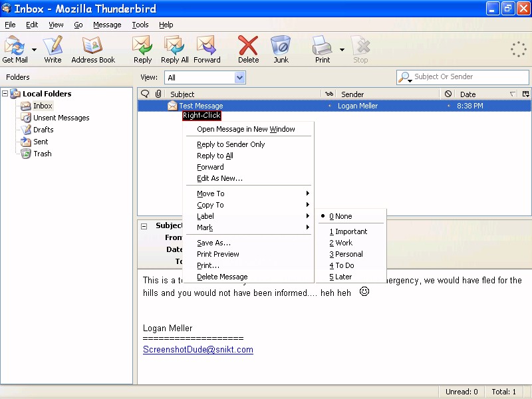
Task: Open the Help menu
Action: tap(166, 25)
